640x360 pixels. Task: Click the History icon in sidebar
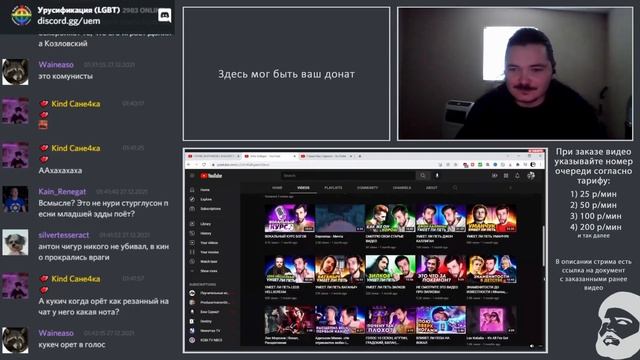point(192,233)
